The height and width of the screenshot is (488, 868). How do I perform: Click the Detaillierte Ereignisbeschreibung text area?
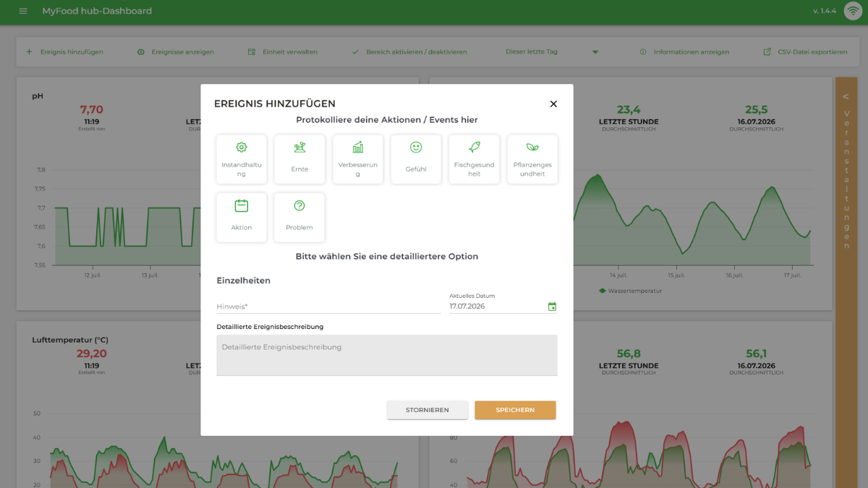(x=387, y=355)
